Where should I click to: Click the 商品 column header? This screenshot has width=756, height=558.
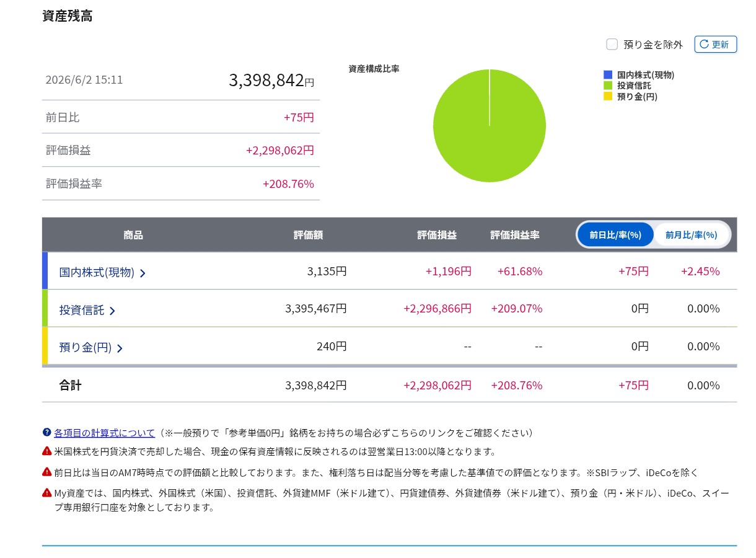[133, 235]
